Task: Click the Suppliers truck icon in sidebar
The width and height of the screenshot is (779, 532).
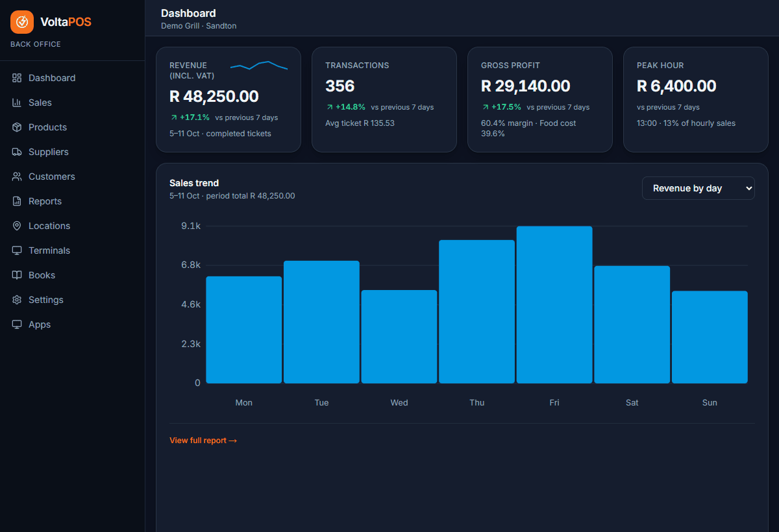Action: click(17, 152)
